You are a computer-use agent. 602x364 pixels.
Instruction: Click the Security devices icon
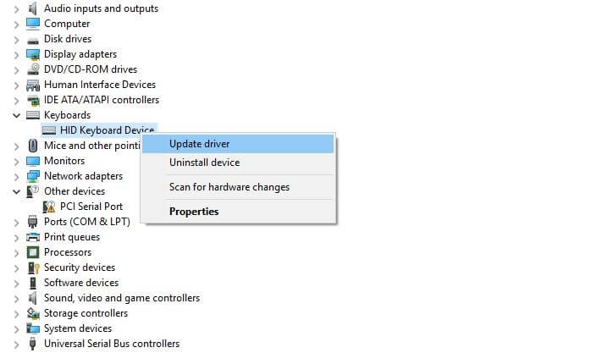tap(33, 267)
